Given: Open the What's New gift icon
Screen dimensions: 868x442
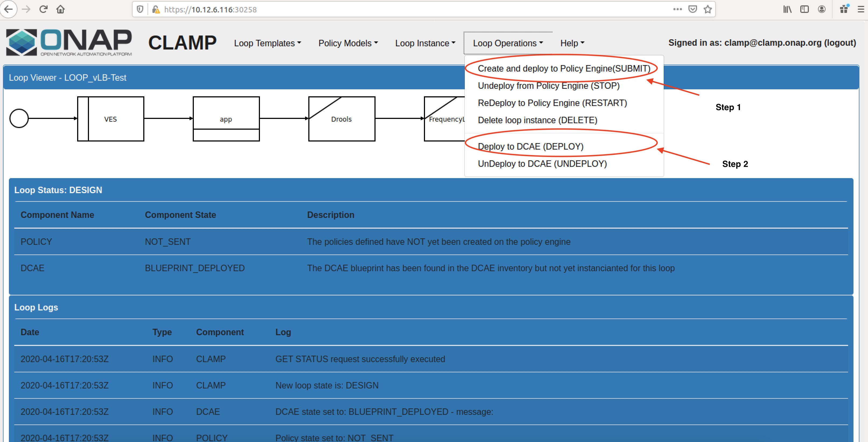Looking at the screenshot, I should point(844,9).
